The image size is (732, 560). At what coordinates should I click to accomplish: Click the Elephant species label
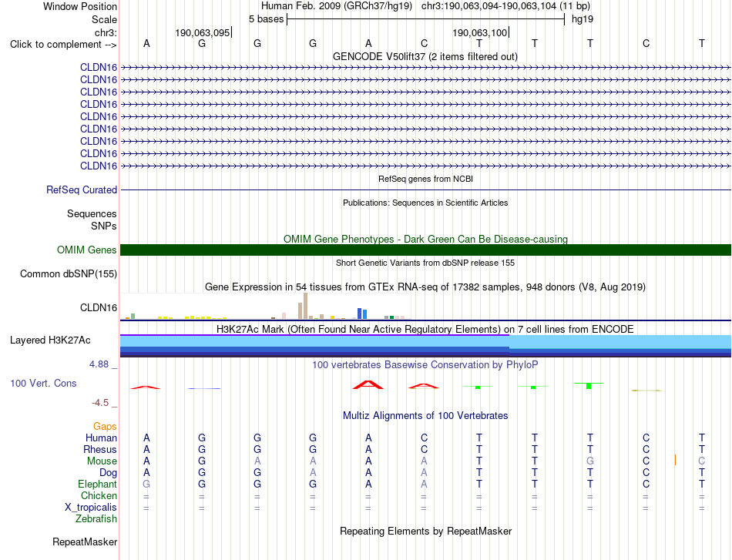[x=97, y=484]
